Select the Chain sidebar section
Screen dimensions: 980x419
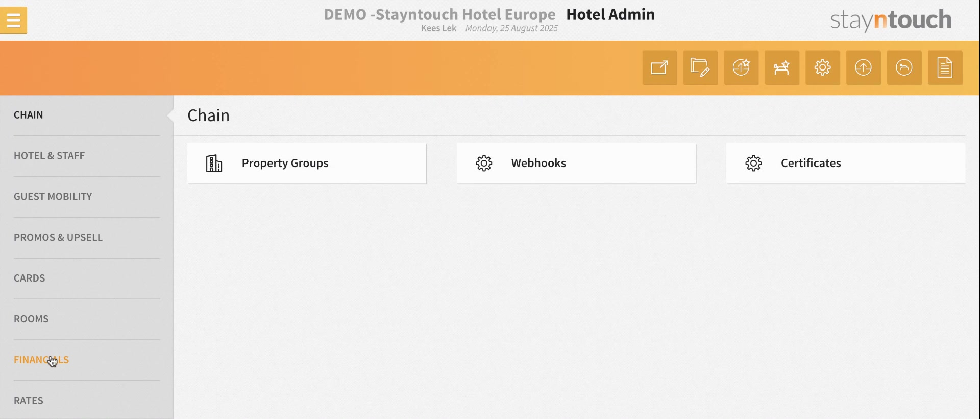tap(29, 115)
